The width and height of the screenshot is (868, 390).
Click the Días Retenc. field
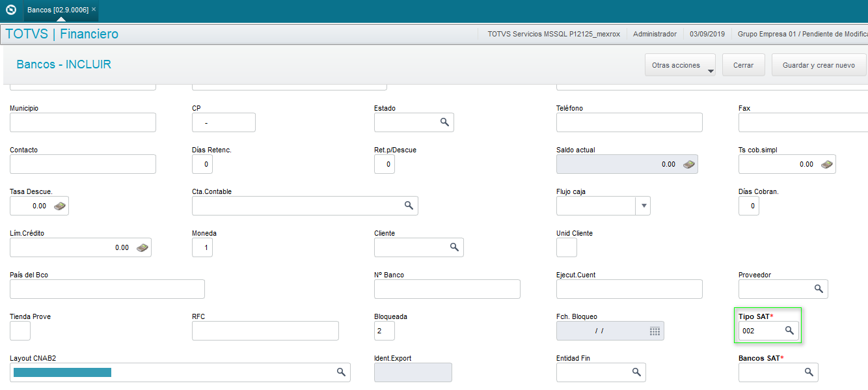click(x=202, y=164)
